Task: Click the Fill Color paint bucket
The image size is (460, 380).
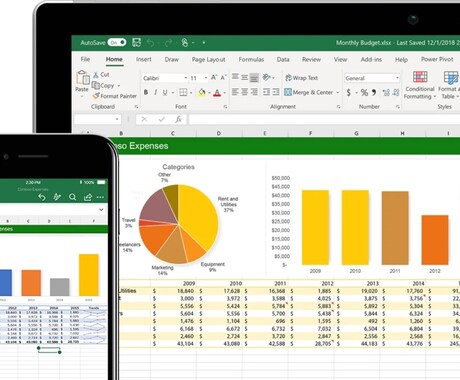Action: pyautogui.click(x=202, y=92)
